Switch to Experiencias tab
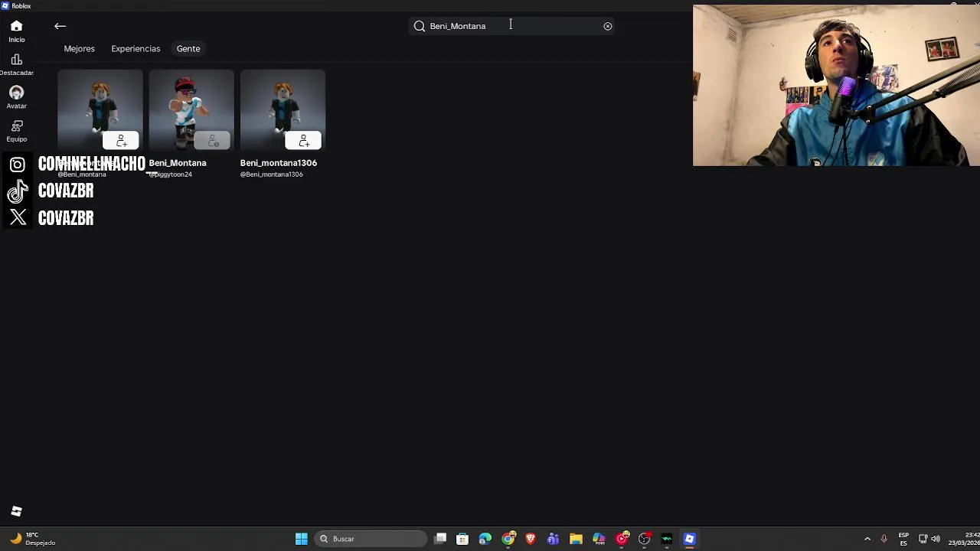Screen dimensions: 980x551 [x=136, y=49]
